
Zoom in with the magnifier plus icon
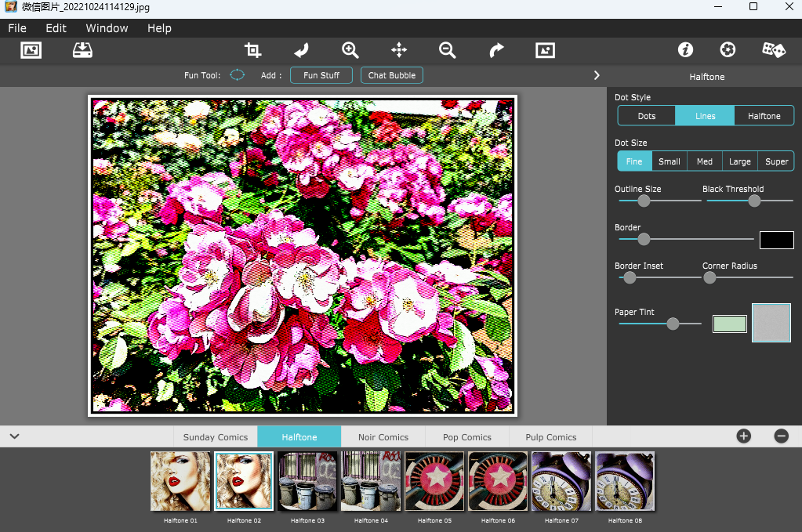(350, 50)
